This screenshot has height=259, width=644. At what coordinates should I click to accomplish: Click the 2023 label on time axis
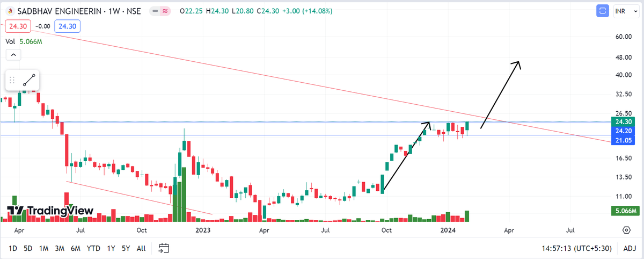(203, 230)
